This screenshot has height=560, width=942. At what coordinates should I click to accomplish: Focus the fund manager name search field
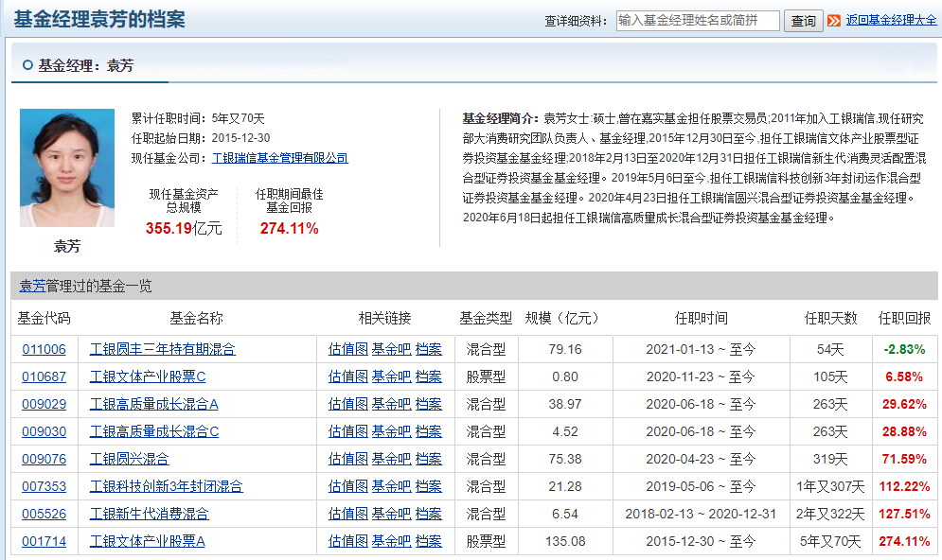[698, 21]
